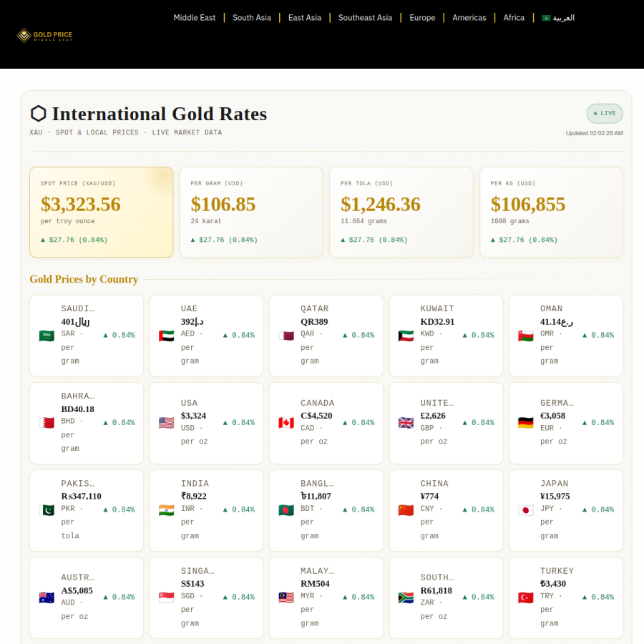Click the Turkey flag icon
Screen dimensions: 644x644
pos(526,597)
